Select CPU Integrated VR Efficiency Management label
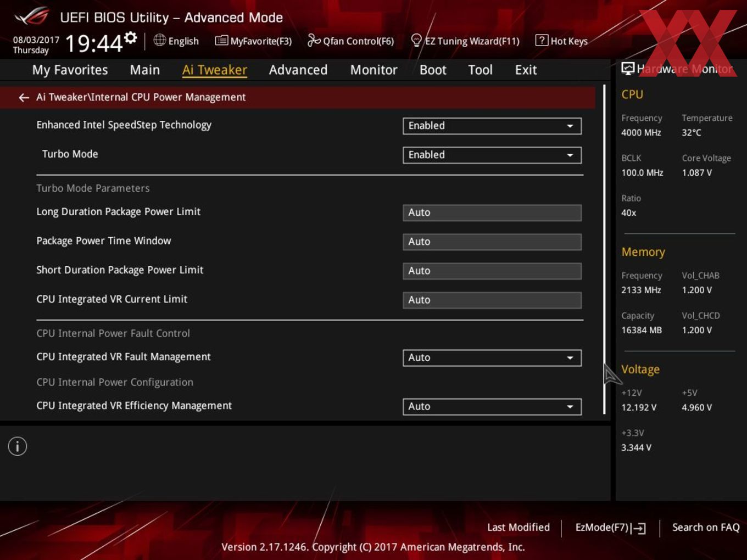 (134, 406)
